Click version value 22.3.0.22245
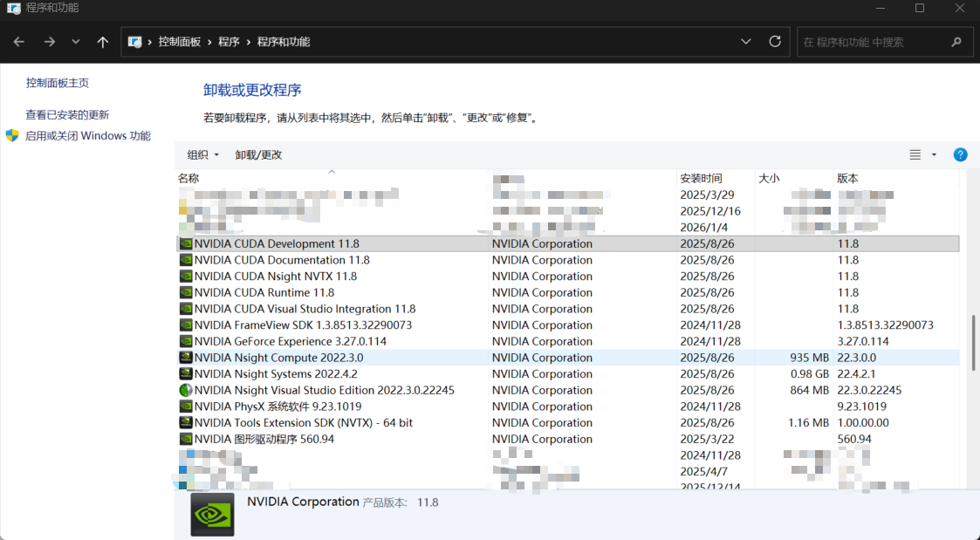The image size is (980, 540). point(869,390)
